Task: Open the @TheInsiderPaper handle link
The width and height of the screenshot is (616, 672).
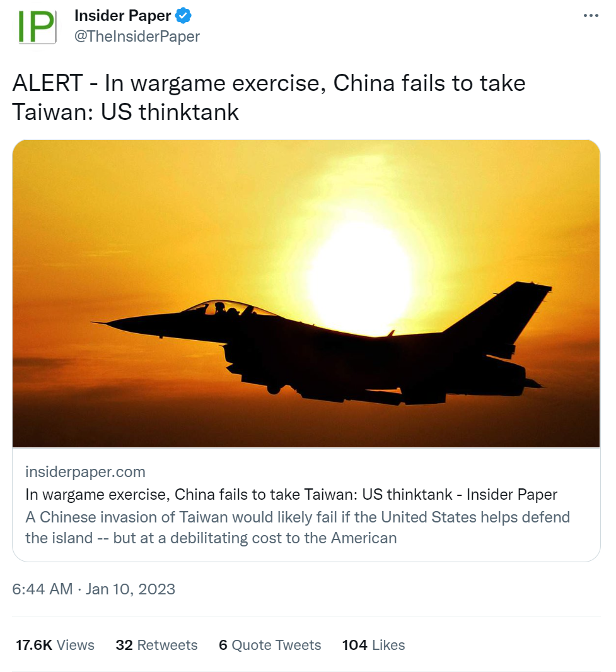Action: click(x=137, y=37)
